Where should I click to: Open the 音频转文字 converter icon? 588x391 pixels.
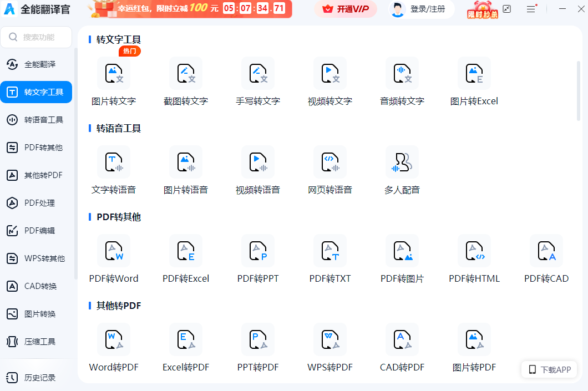coord(402,74)
